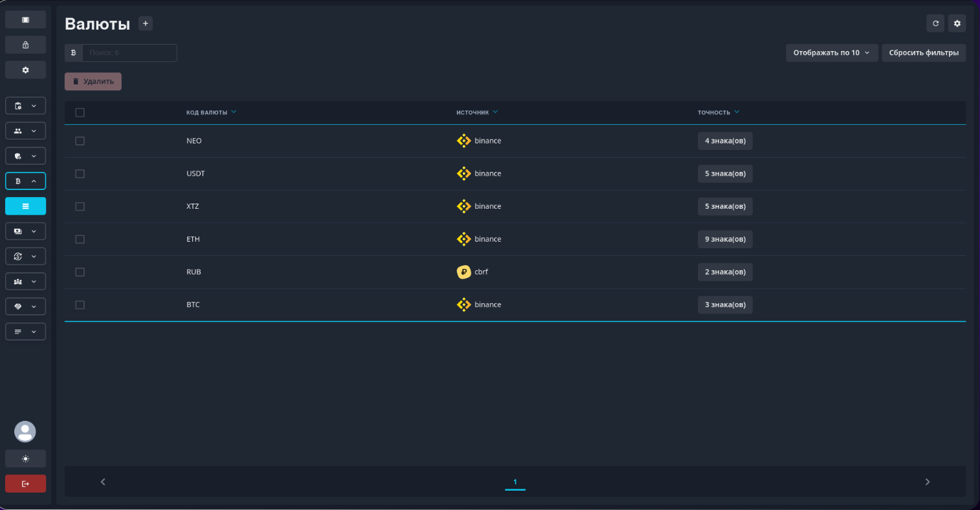Click the Сбросить фильтры button
The image size is (980, 510).
click(923, 53)
